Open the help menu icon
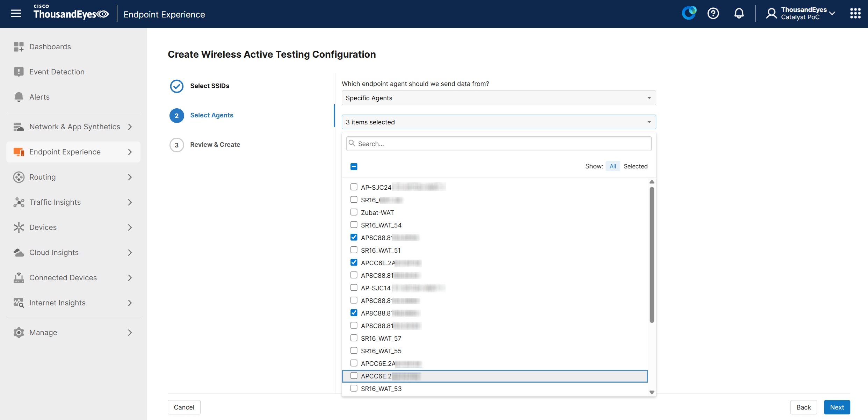868x420 pixels. pyautogui.click(x=713, y=13)
